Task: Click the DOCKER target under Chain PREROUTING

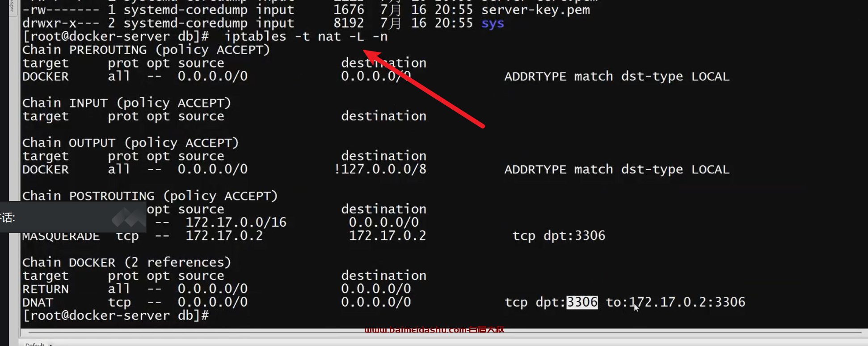Action: point(46,77)
